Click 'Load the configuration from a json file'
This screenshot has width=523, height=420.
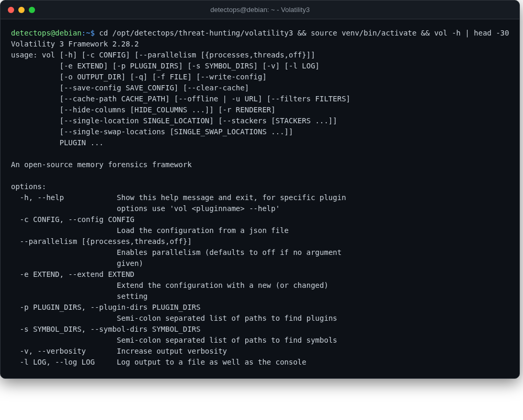tap(202, 231)
